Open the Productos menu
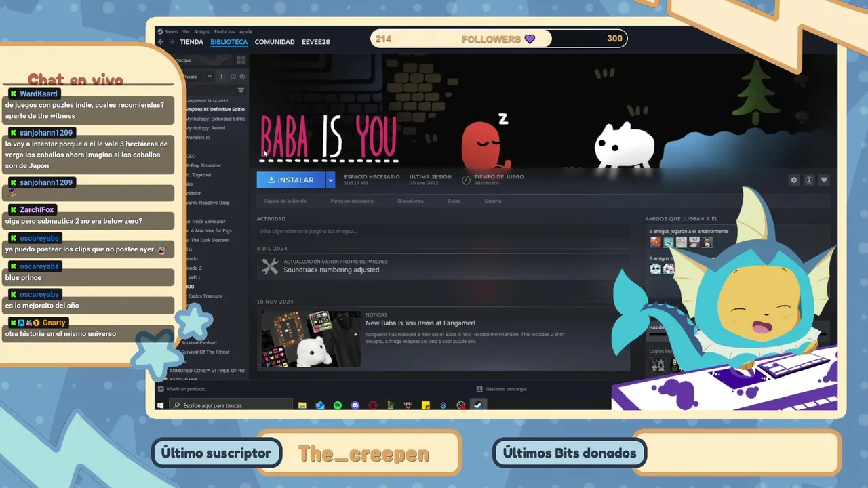 224,31
